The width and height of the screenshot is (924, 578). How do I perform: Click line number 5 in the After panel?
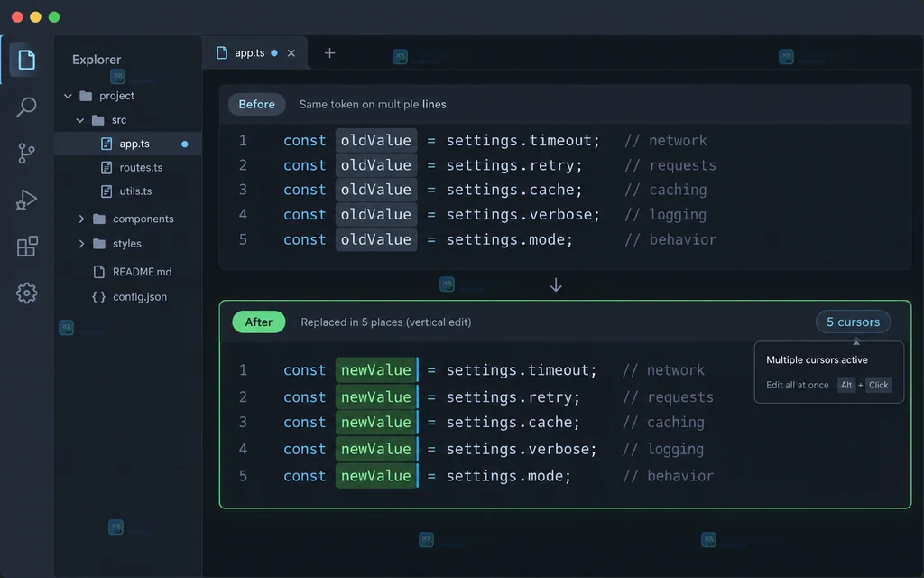243,476
